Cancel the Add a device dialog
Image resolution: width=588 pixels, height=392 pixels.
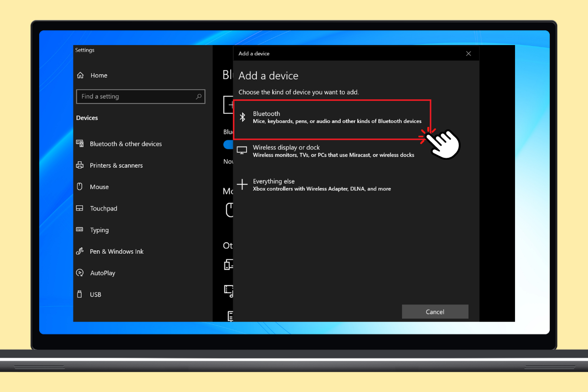point(435,312)
